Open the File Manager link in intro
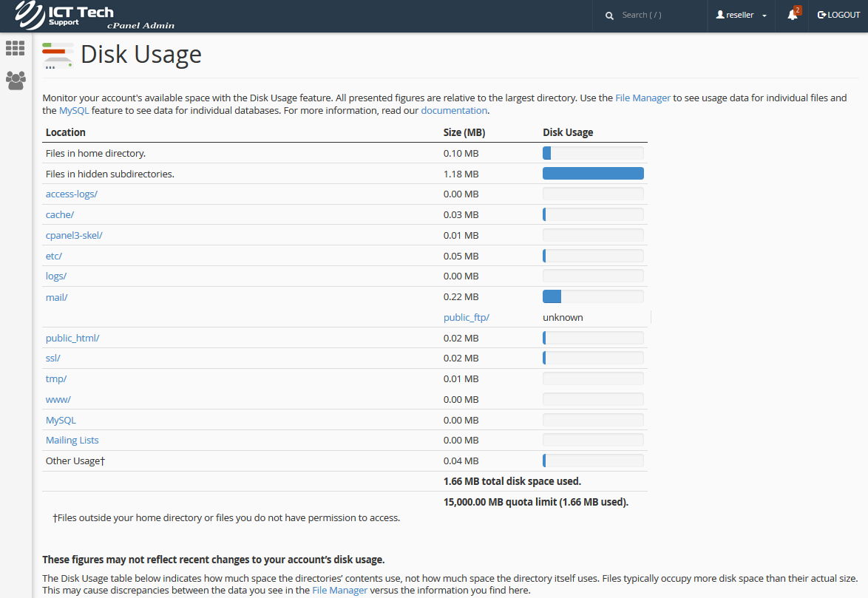This screenshot has width=868, height=598. pos(642,98)
